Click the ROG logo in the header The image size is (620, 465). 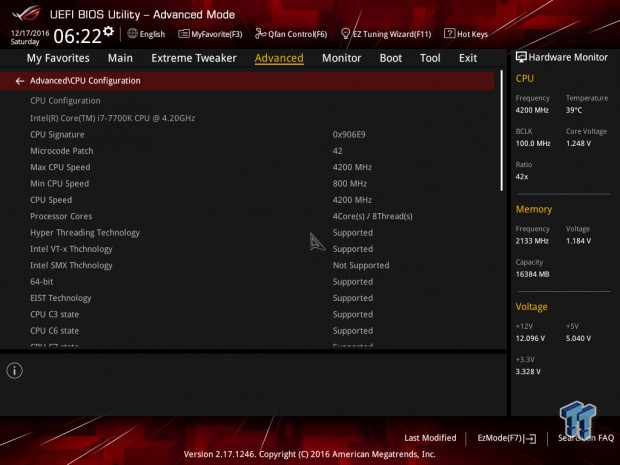(x=26, y=13)
